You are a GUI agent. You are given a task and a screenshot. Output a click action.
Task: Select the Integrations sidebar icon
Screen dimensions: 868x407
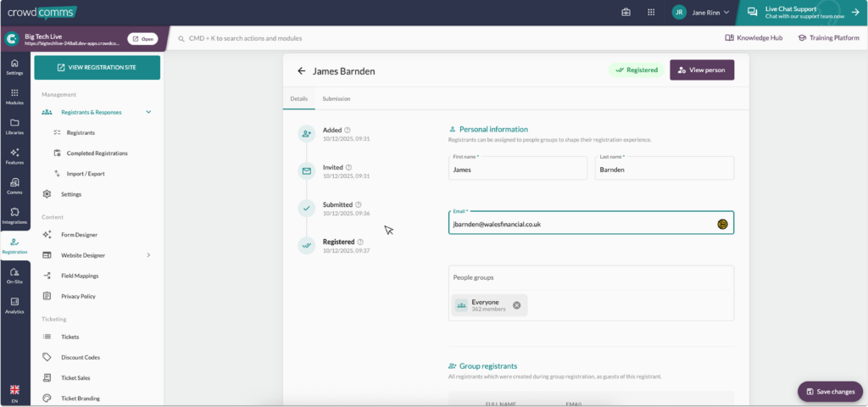pos(14,215)
